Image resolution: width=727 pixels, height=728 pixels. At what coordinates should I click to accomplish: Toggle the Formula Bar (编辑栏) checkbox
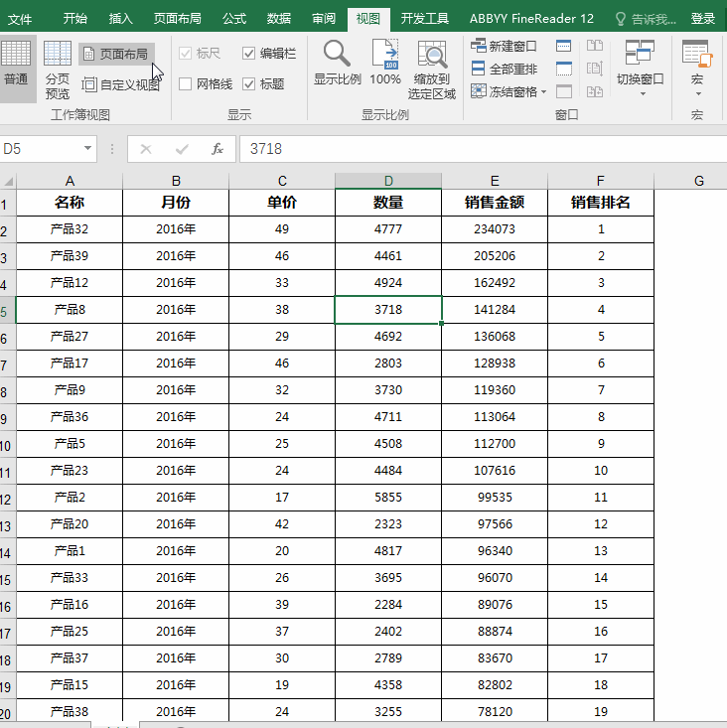(x=249, y=54)
